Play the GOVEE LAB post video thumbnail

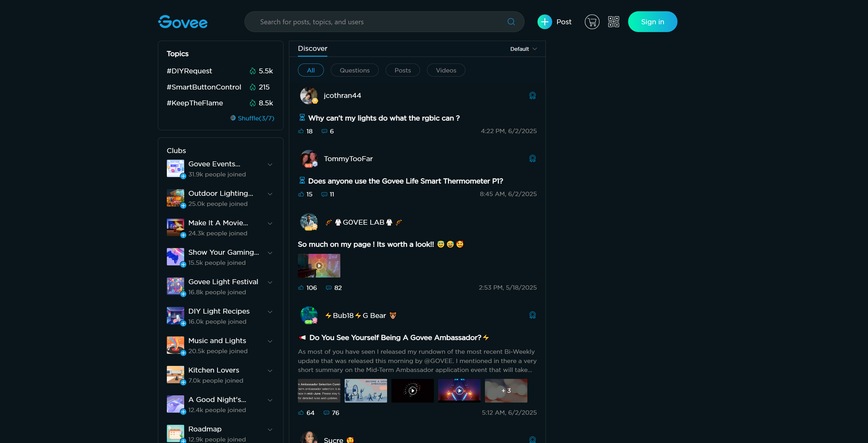[319, 266]
